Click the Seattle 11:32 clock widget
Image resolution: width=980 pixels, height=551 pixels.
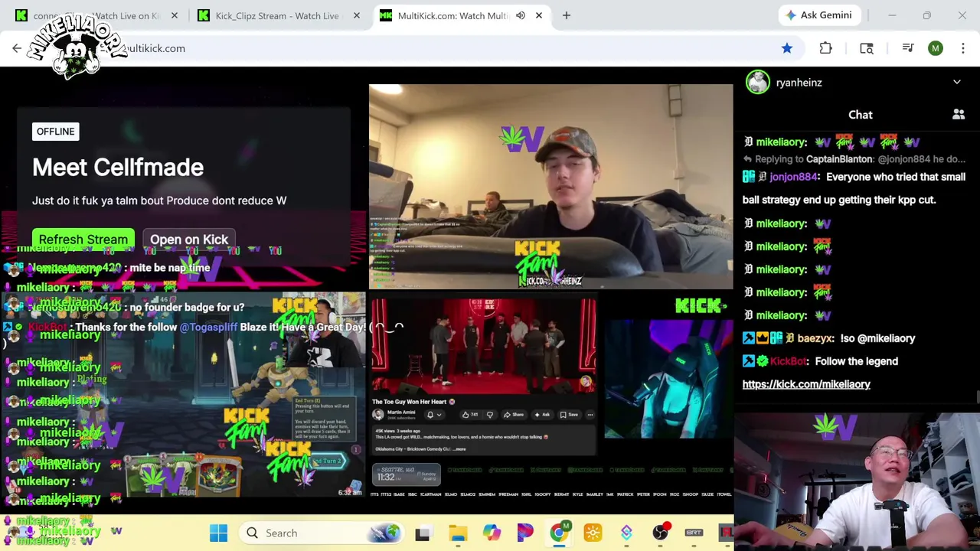click(x=407, y=476)
